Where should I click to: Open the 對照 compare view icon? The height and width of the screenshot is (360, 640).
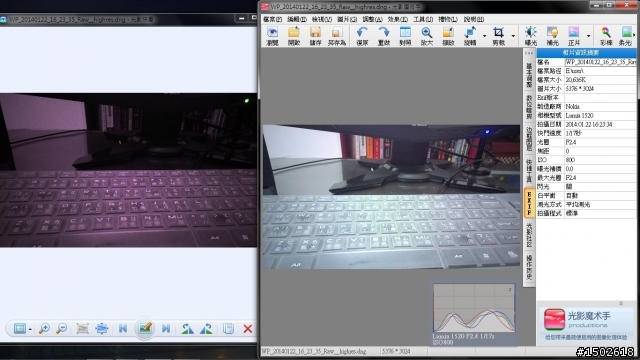click(x=405, y=36)
